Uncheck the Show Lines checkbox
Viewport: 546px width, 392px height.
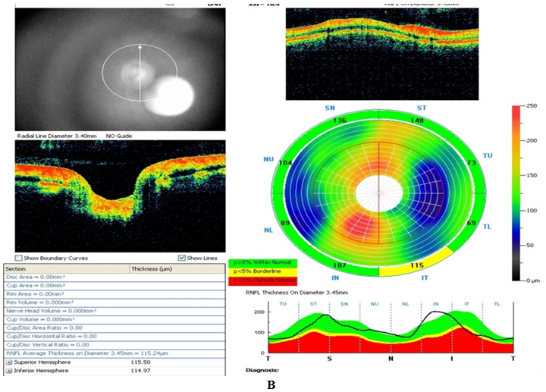point(181,258)
